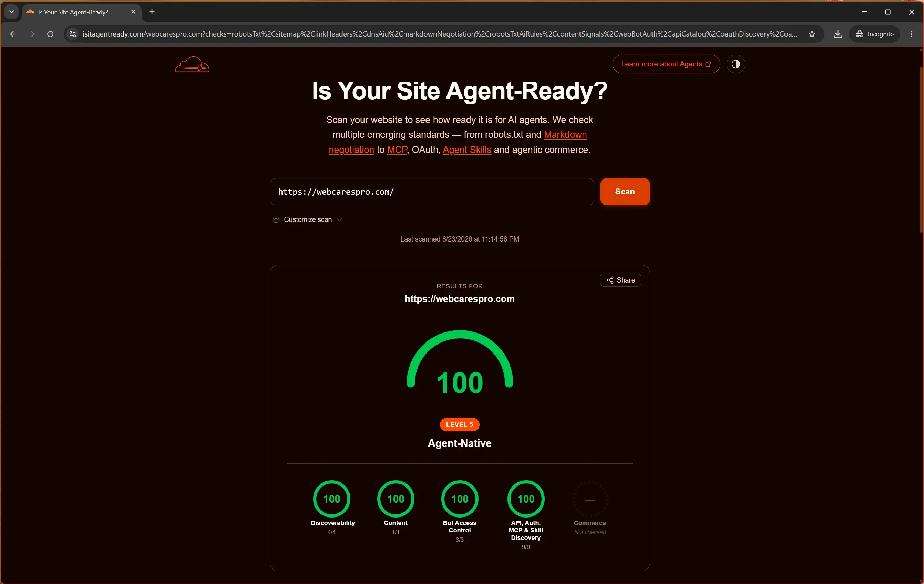
Task: Click the Not checked text under Commerce
Action: 590,532
